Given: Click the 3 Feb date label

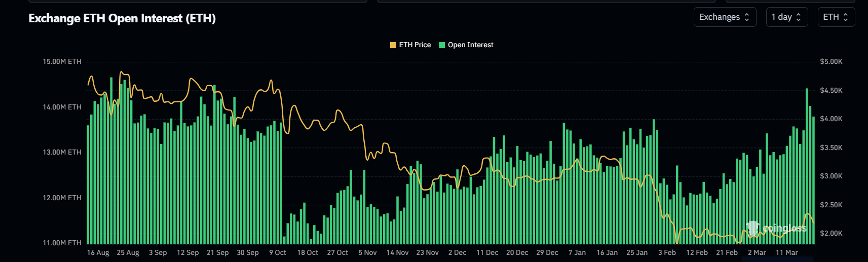Looking at the screenshot, I should pos(667,252).
